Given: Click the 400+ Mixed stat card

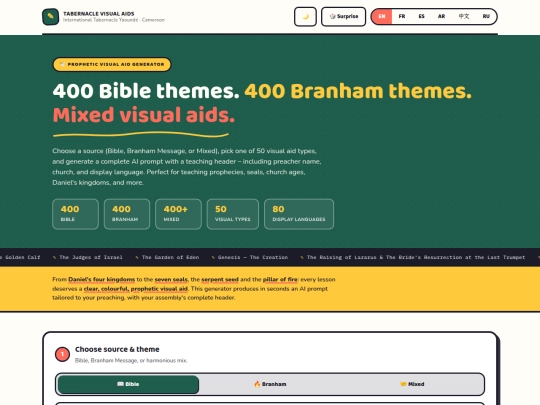Looking at the screenshot, I should (x=178, y=214).
